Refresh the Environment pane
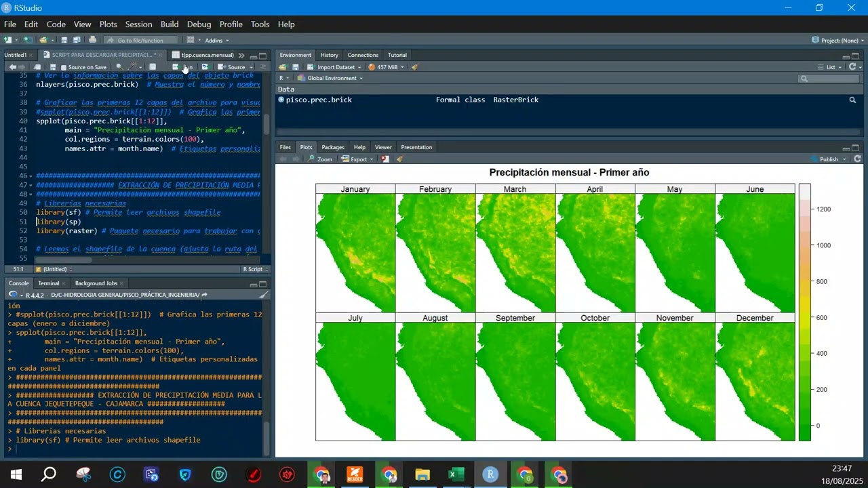Screen dimensions: 868x488 click(853, 67)
